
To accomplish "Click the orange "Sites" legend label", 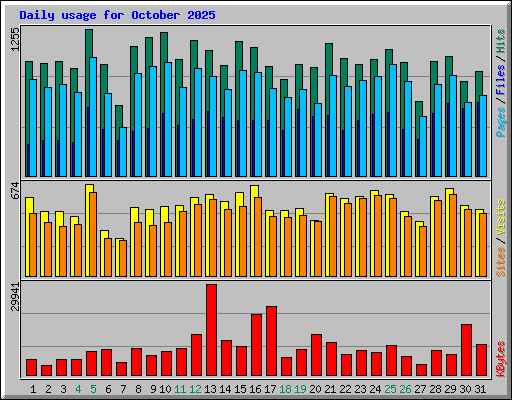I will click(500, 262).
